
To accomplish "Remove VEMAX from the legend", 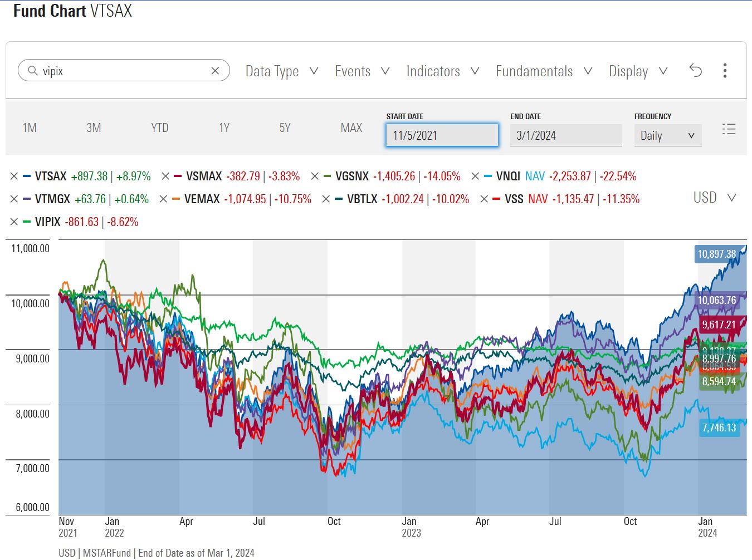I will pos(163,199).
